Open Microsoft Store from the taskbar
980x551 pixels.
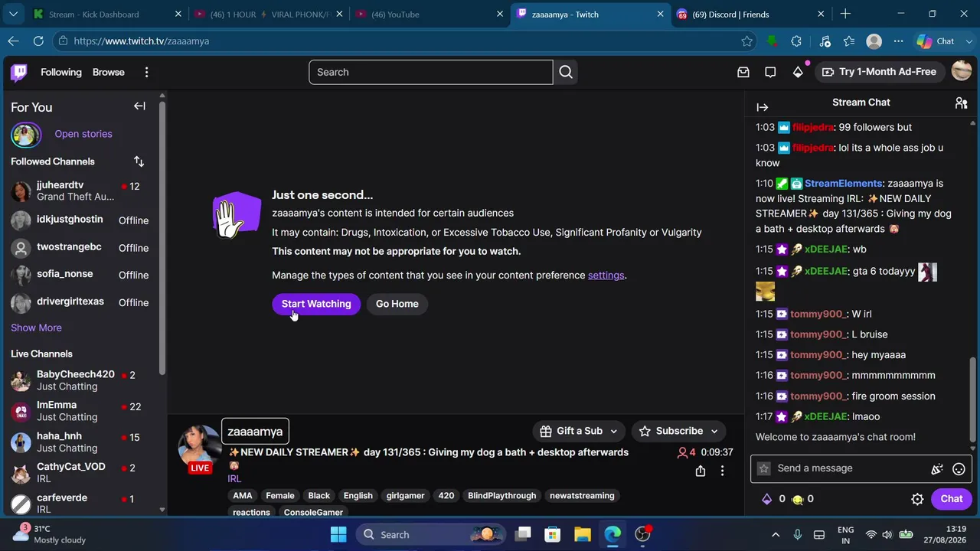(552, 534)
